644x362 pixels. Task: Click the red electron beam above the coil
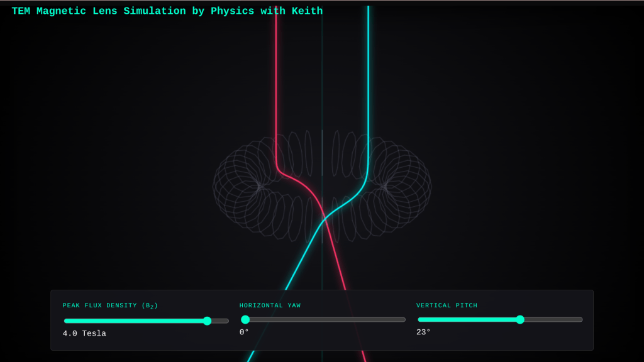click(276, 75)
